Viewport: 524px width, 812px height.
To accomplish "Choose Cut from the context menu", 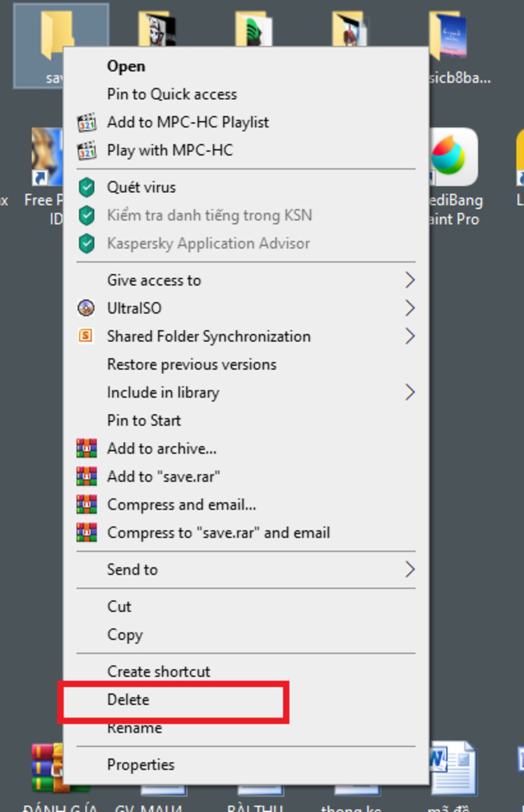I will pos(119,607).
